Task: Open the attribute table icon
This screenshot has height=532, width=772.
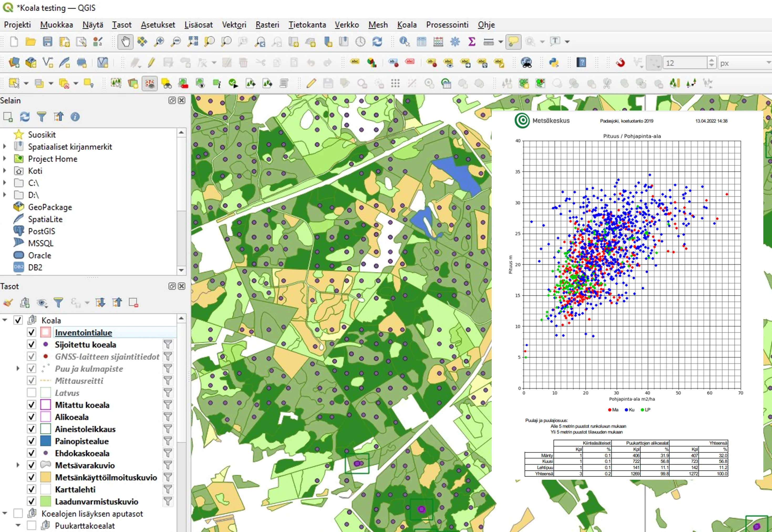Action: [422, 42]
